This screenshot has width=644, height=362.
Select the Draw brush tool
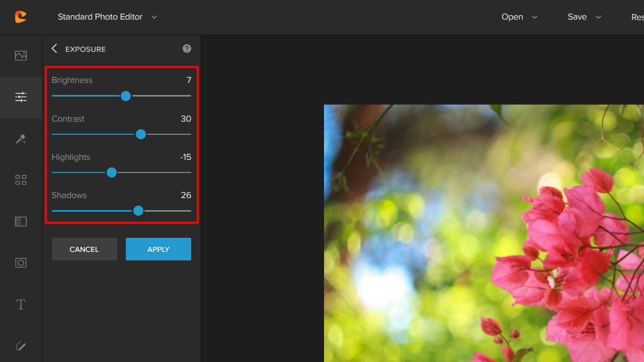tap(21, 346)
